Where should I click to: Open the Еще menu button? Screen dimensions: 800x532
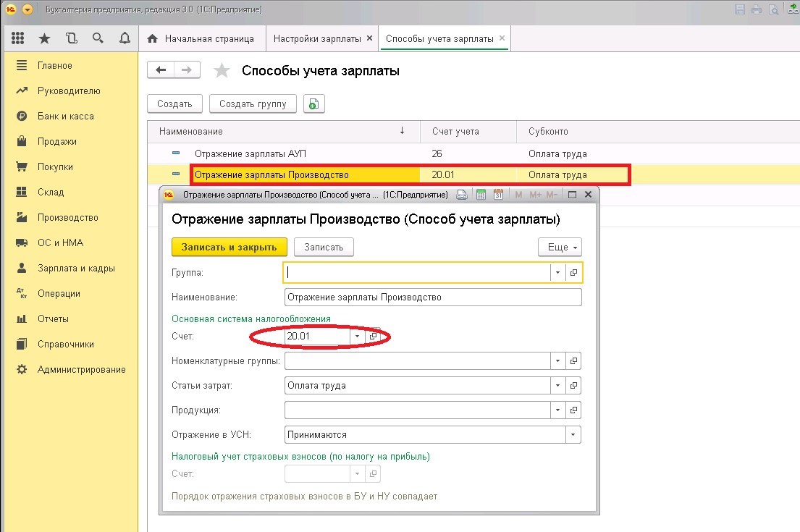tap(560, 247)
